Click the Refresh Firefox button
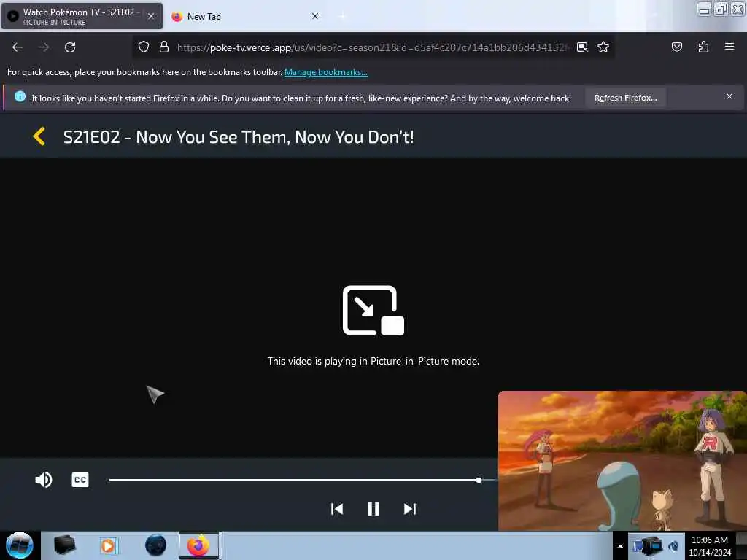The height and width of the screenshot is (560, 747). (x=625, y=98)
